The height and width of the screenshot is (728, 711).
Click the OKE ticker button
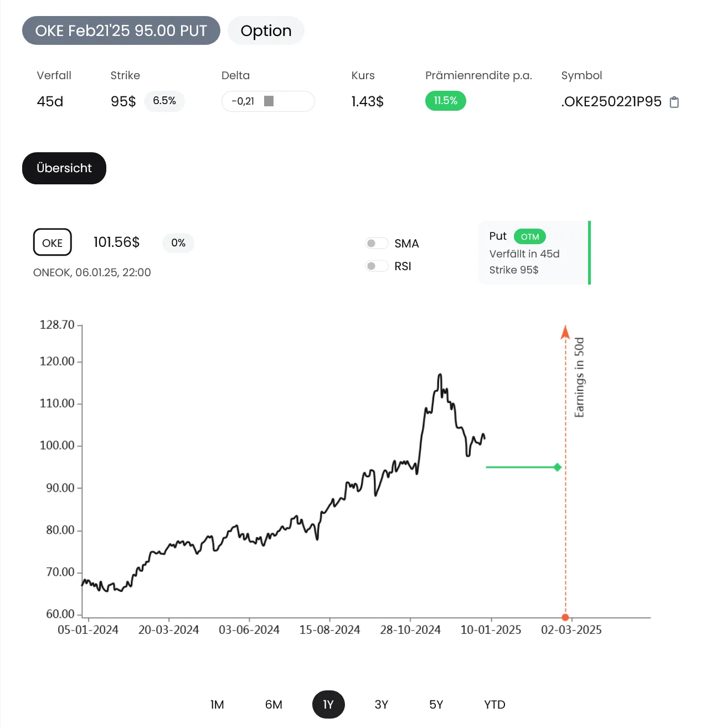pos(53,242)
